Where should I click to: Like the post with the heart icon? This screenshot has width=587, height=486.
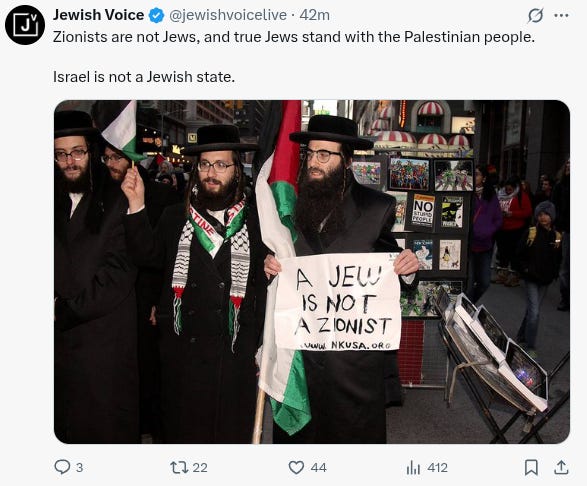296,468
